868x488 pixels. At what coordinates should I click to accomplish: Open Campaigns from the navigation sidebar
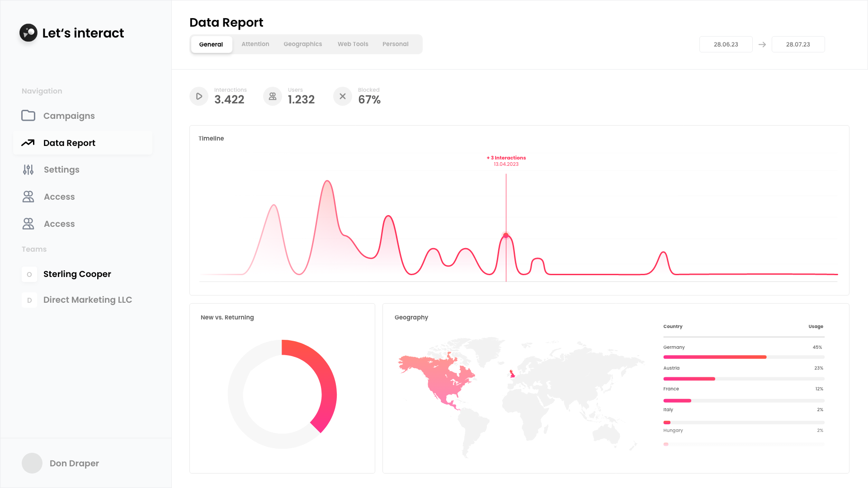point(69,116)
